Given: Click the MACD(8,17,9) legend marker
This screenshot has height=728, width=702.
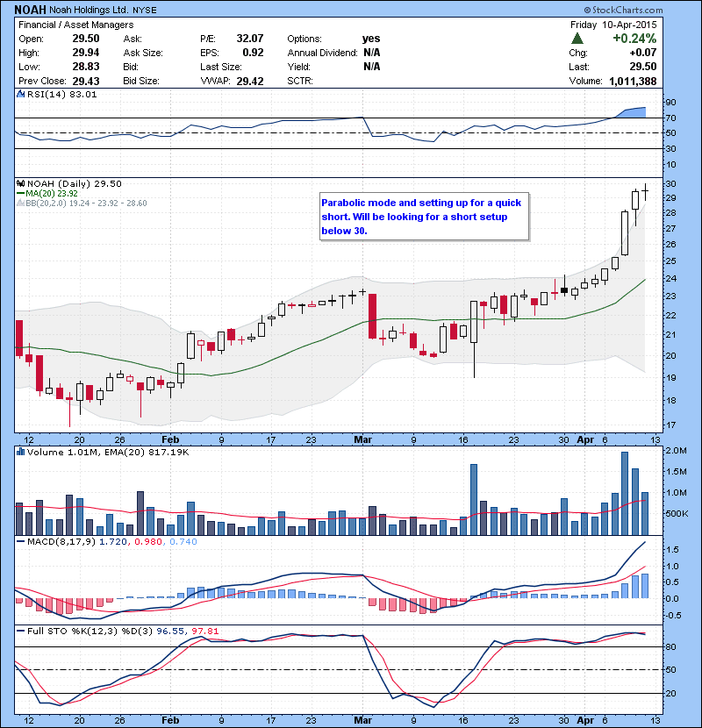Looking at the screenshot, I should click(x=20, y=541).
